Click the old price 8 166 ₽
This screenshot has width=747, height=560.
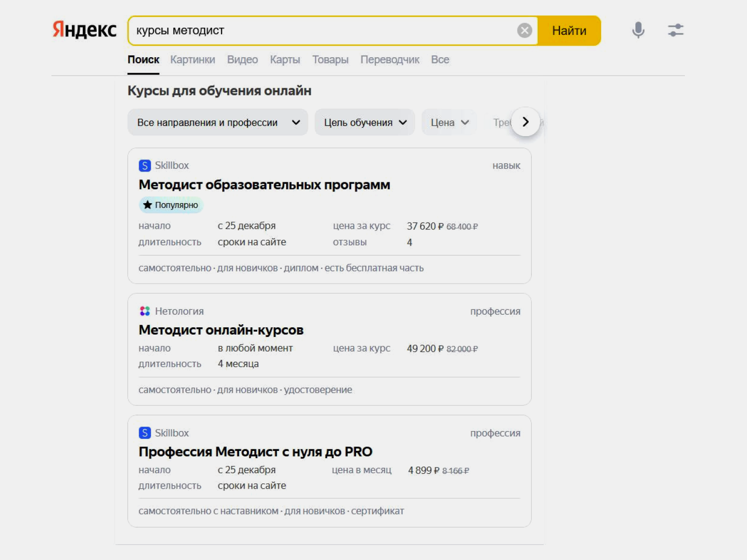pos(455,471)
